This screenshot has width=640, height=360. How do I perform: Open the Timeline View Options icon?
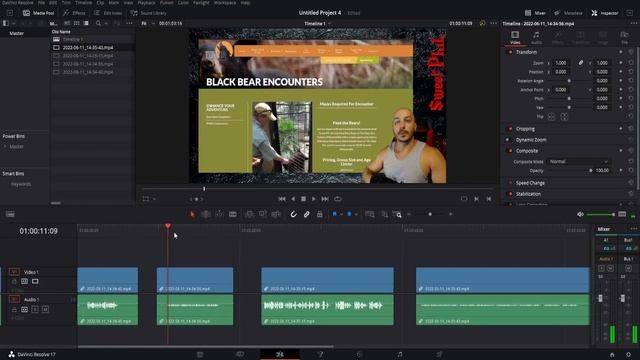10,214
